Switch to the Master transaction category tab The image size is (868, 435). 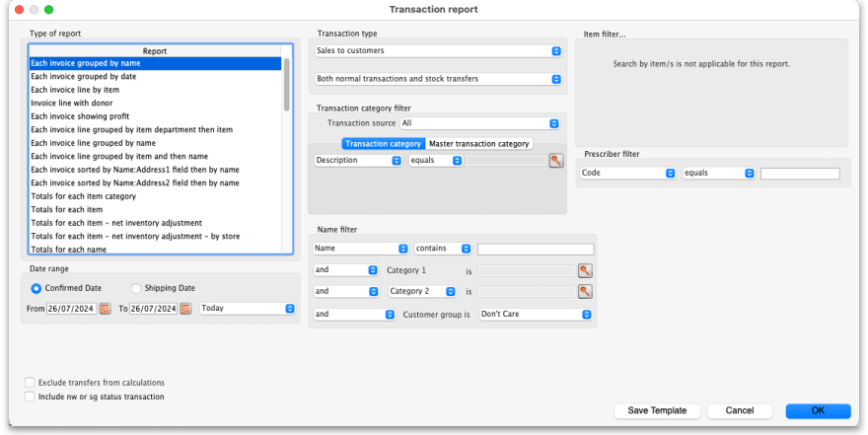478,144
